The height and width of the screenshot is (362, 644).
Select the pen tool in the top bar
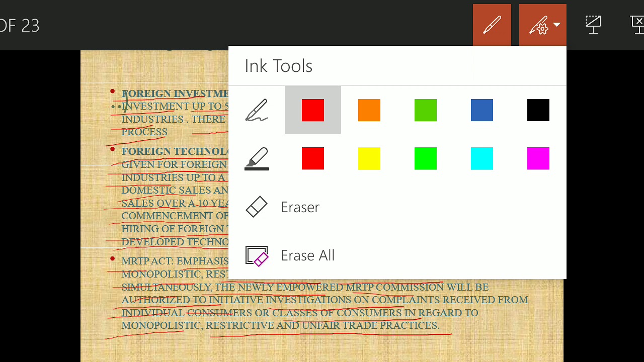492,25
